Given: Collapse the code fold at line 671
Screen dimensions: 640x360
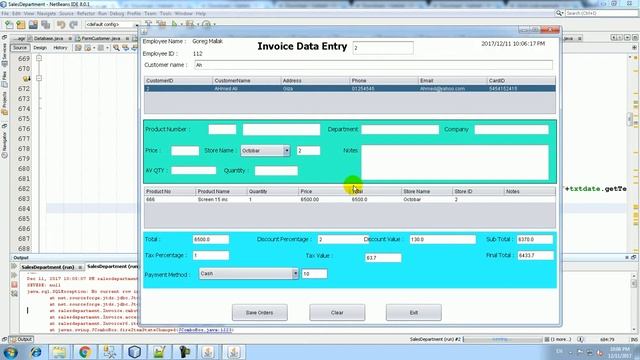Looking at the screenshot, I should coord(39,78).
